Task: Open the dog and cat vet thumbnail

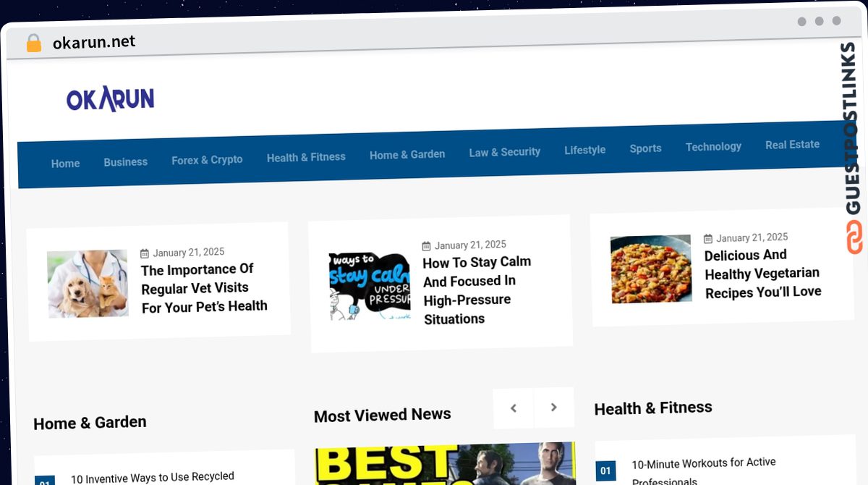Action: (x=88, y=284)
